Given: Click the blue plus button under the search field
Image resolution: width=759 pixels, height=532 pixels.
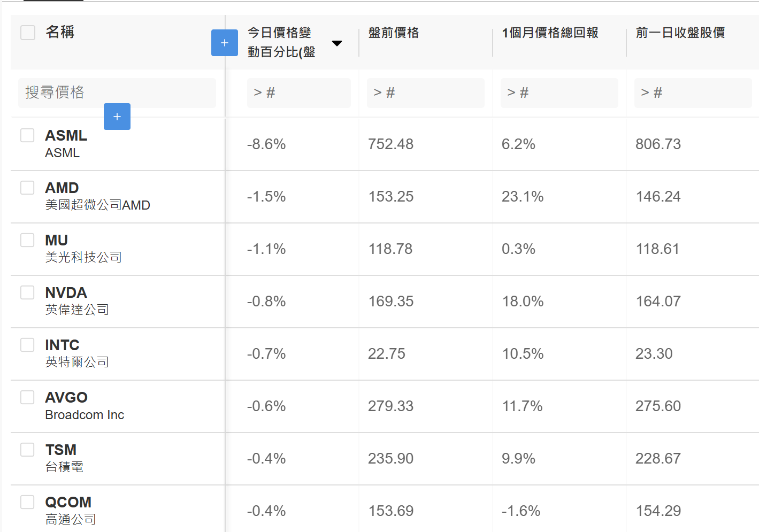Looking at the screenshot, I should [117, 117].
